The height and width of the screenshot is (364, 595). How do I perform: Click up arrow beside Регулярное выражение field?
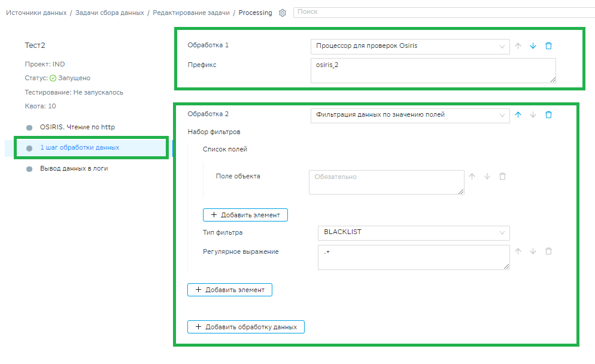(x=518, y=251)
